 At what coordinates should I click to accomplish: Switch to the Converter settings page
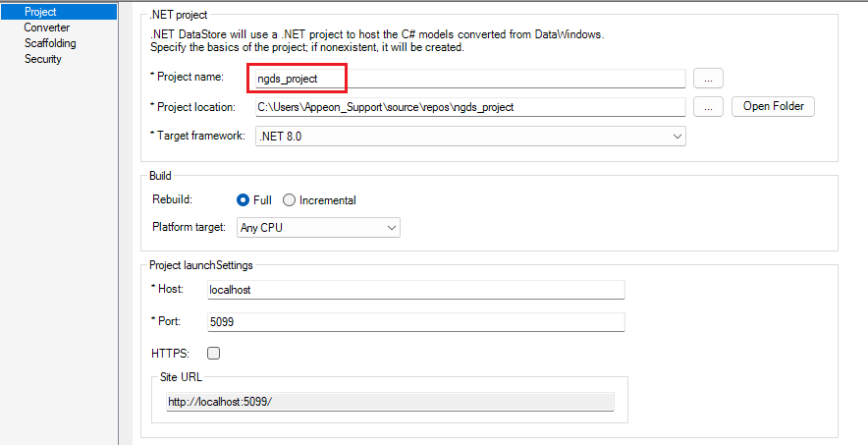[x=46, y=28]
